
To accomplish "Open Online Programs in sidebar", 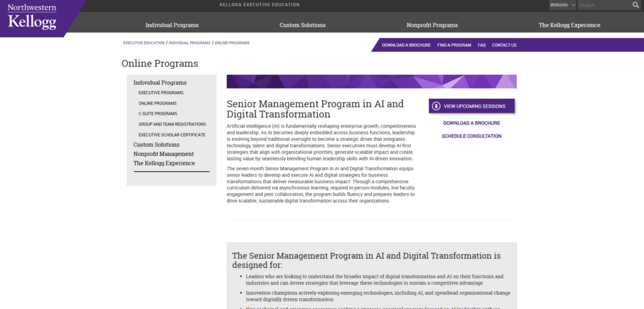I will (157, 104).
